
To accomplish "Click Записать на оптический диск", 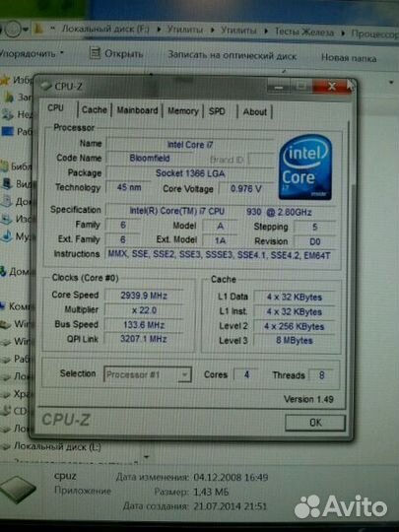I will [233, 55].
